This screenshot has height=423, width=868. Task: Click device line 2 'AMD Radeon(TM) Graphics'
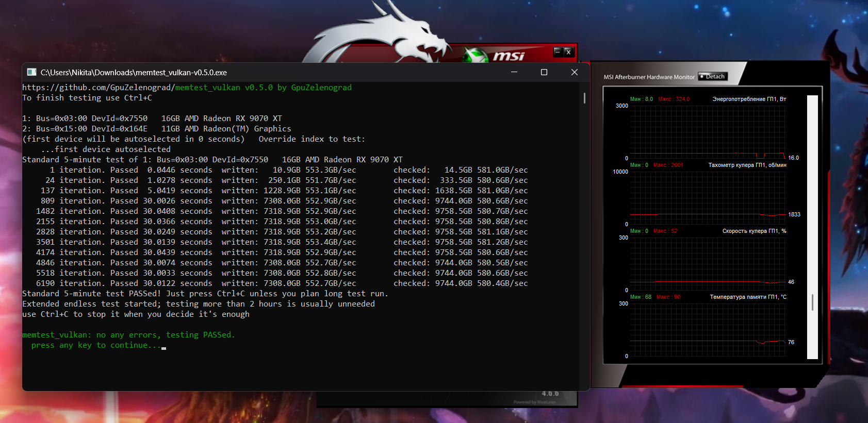click(157, 129)
